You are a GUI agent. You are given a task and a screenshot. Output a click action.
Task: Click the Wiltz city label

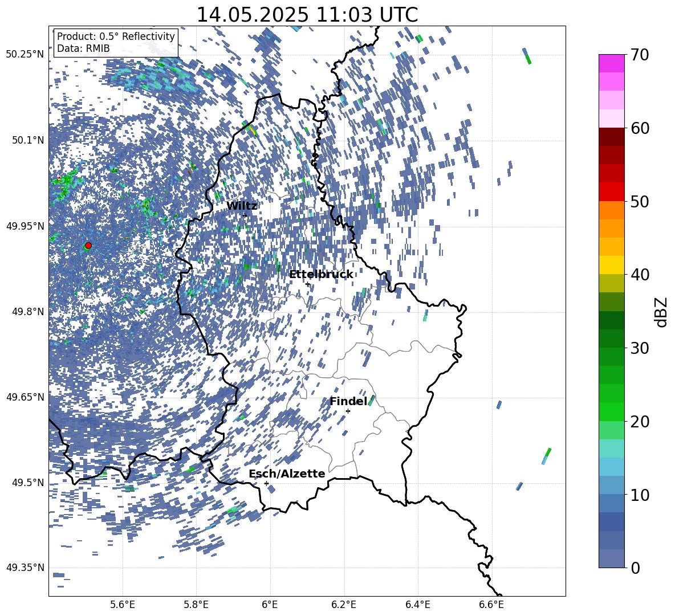[242, 206]
